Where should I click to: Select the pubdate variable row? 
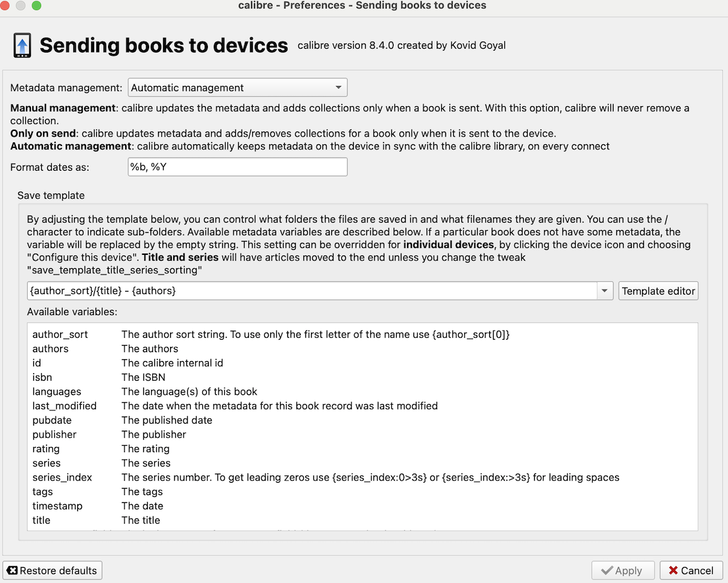[52, 420]
